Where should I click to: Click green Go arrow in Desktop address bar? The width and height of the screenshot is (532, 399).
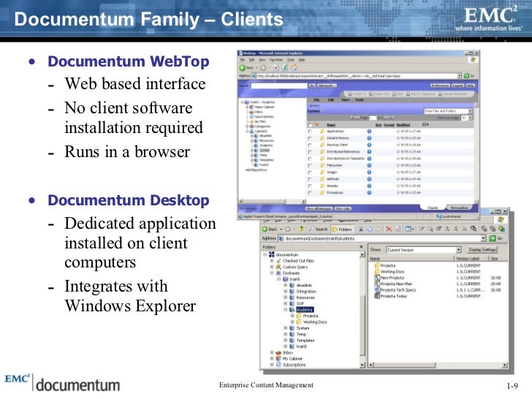(493, 238)
